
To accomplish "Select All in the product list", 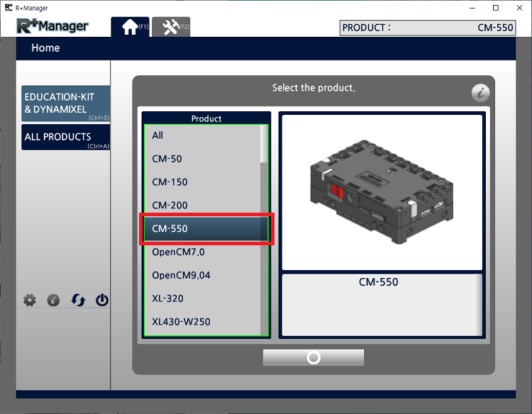I will 157,135.
